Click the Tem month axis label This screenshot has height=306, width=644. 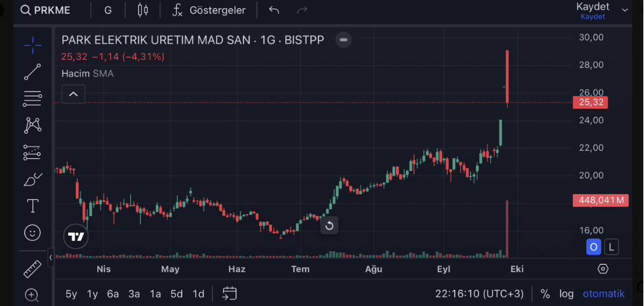coord(300,269)
